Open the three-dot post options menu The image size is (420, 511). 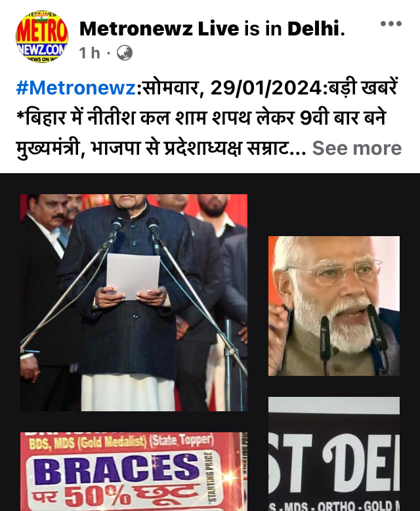pos(390,24)
